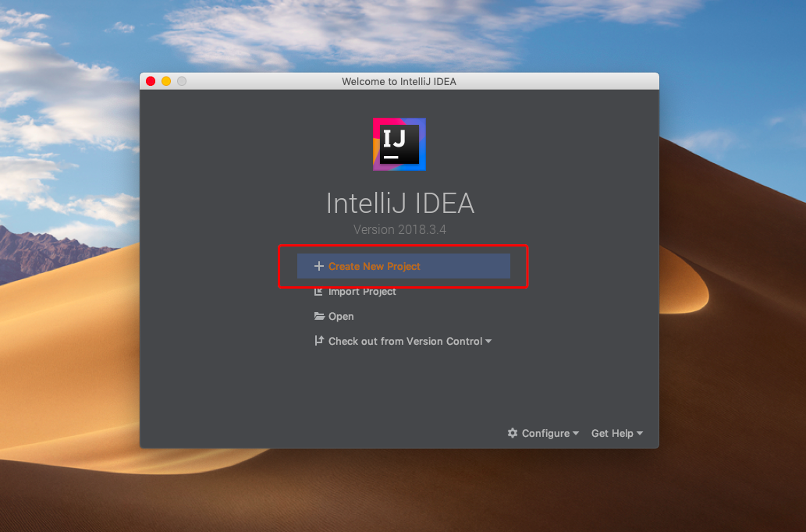Click the Configure gear icon

513,433
